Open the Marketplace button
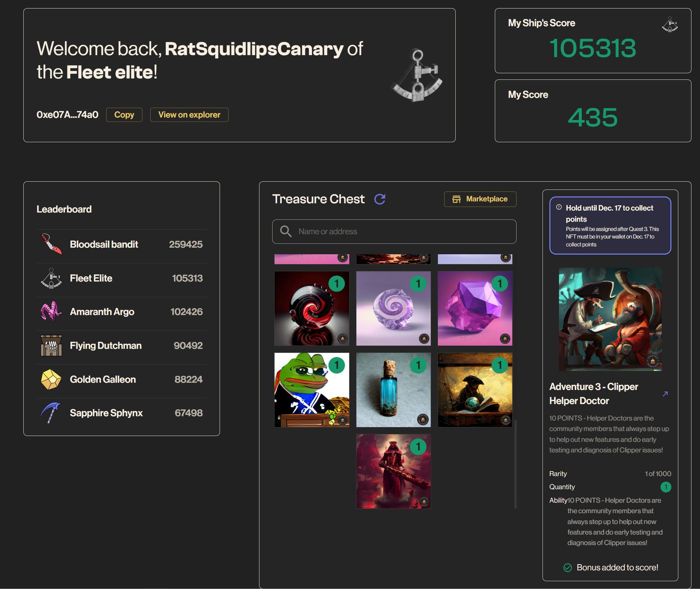Screen dimensions: 700x589 480,199
